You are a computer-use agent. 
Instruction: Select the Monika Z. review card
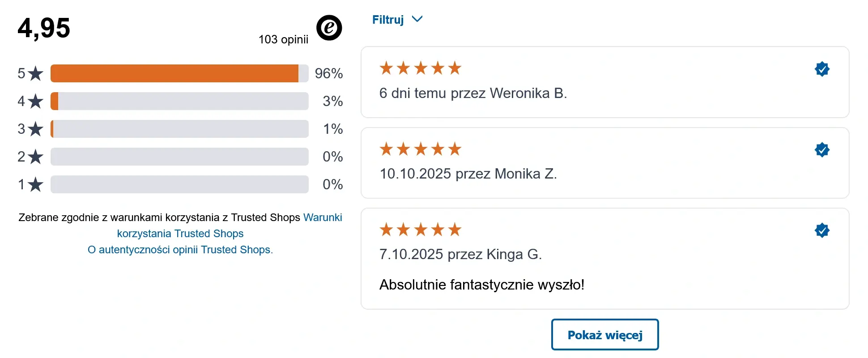[x=604, y=163]
